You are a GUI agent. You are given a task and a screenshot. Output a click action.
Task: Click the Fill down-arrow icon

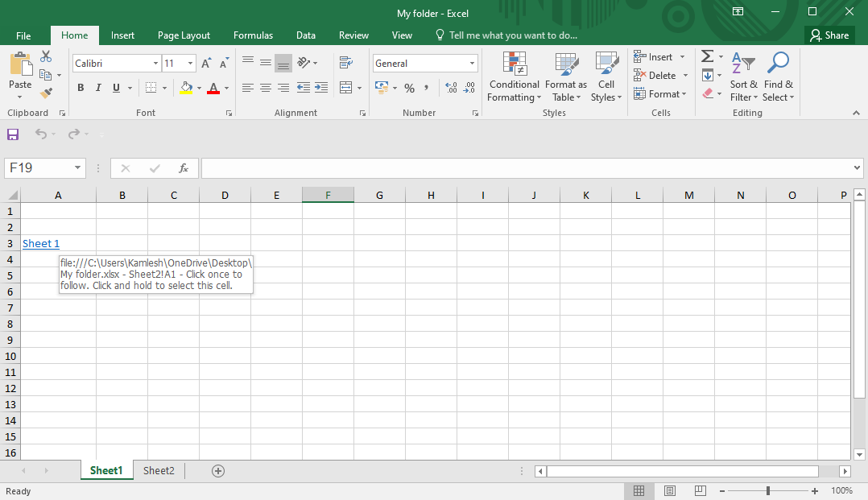pos(708,75)
